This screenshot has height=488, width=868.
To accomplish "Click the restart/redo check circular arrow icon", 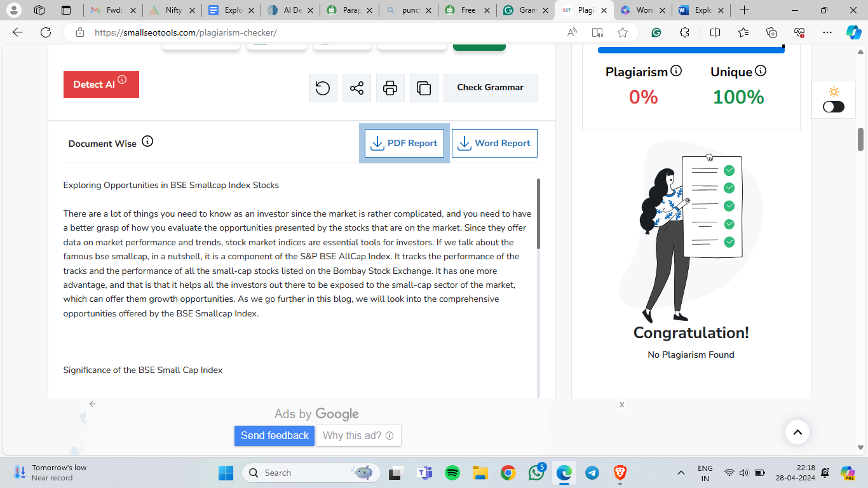I will pyautogui.click(x=323, y=88).
